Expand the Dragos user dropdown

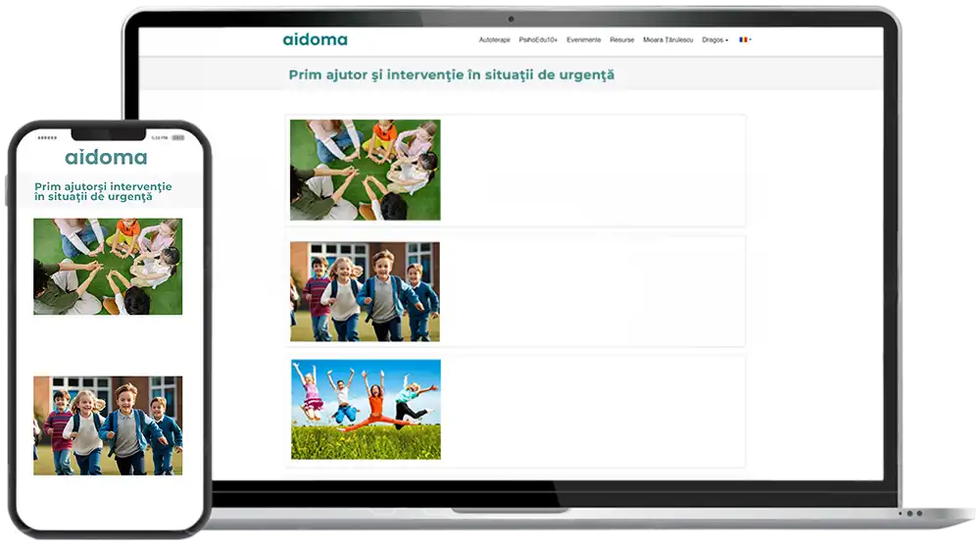(x=714, y=39)
